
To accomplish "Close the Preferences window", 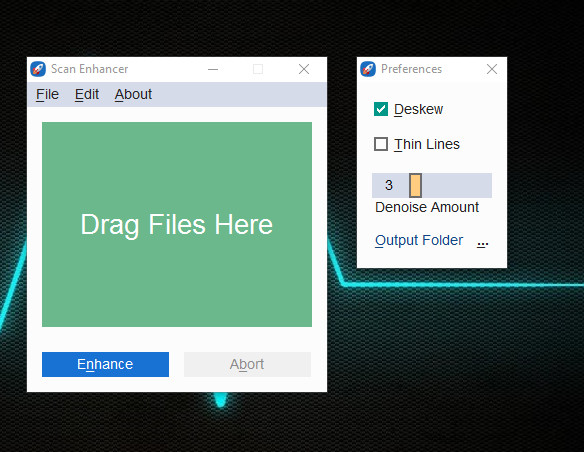I will (492, 69).
